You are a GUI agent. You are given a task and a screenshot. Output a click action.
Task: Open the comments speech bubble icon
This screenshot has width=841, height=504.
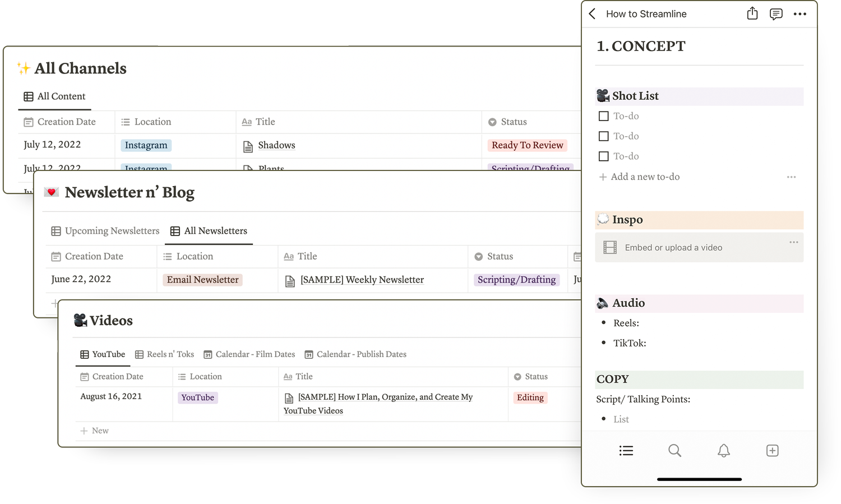tap(776, 14)
